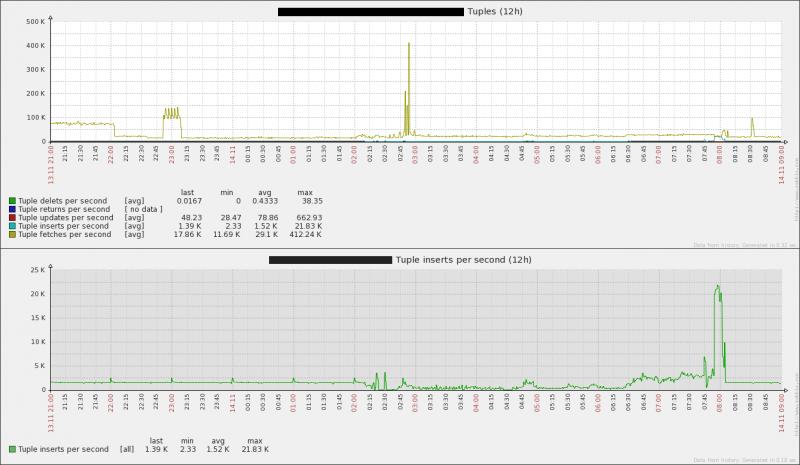Click the 20 K y-axis label
Screen dimensions: 800x465
click(38, 294)
